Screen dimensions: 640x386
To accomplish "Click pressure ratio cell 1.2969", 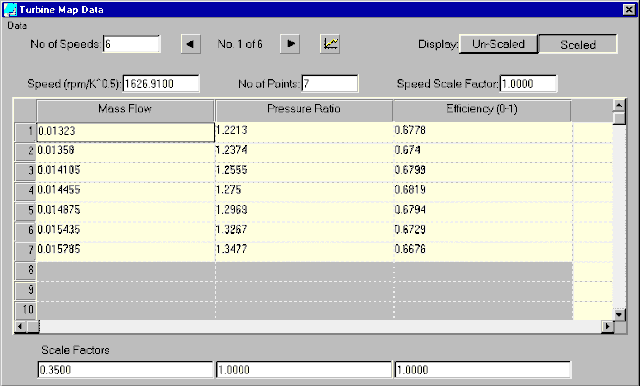I will tap(304, 211).
